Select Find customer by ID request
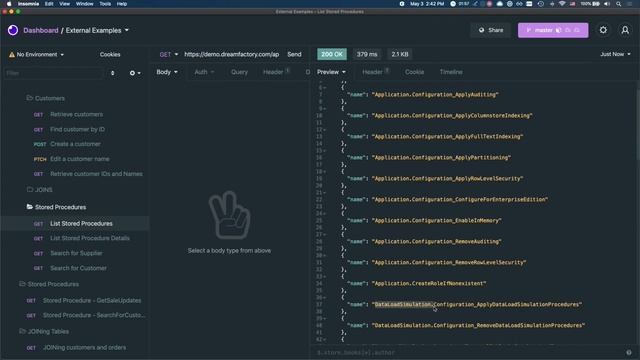Screen dimensions: 640x360 [77, 129]
